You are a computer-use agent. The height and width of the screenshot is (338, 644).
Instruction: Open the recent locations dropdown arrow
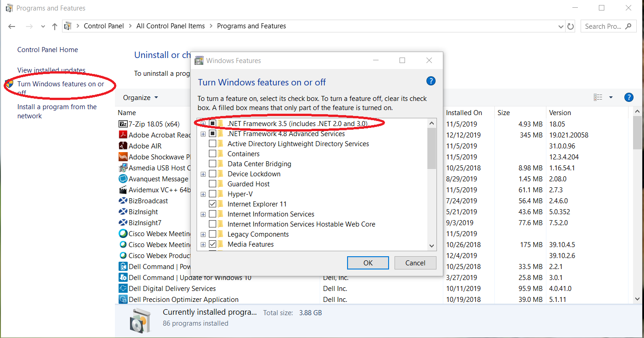pos(43,26)
